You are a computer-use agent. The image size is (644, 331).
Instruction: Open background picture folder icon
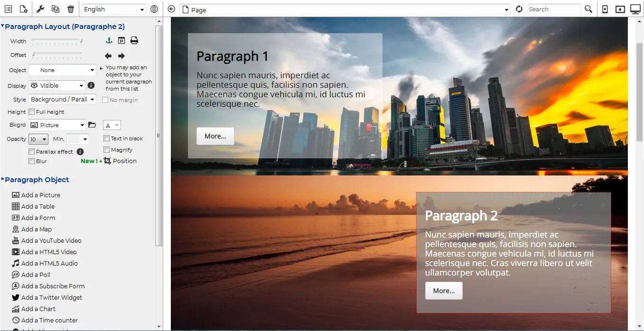pos(92,125)
